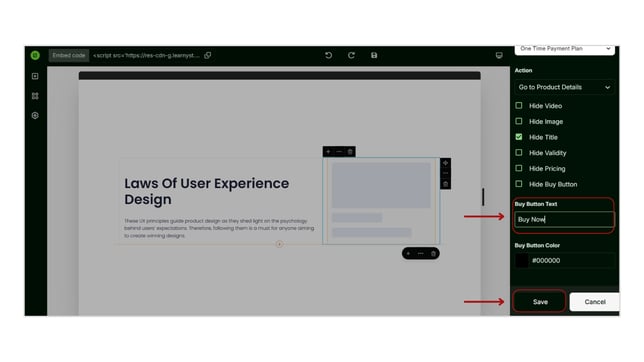Click the trash icon in the card's side toolbar
644x362 pixels.
click(445, 184)
